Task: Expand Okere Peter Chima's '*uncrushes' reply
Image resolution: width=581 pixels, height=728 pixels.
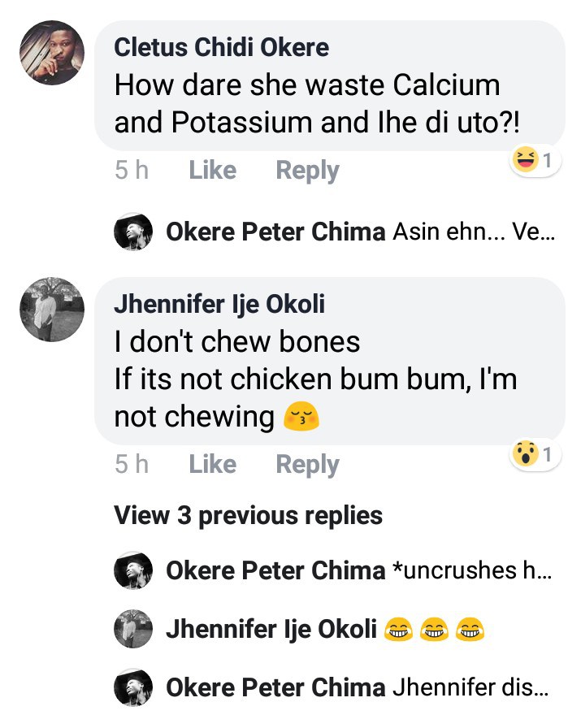Action: (x=471, y=571)
